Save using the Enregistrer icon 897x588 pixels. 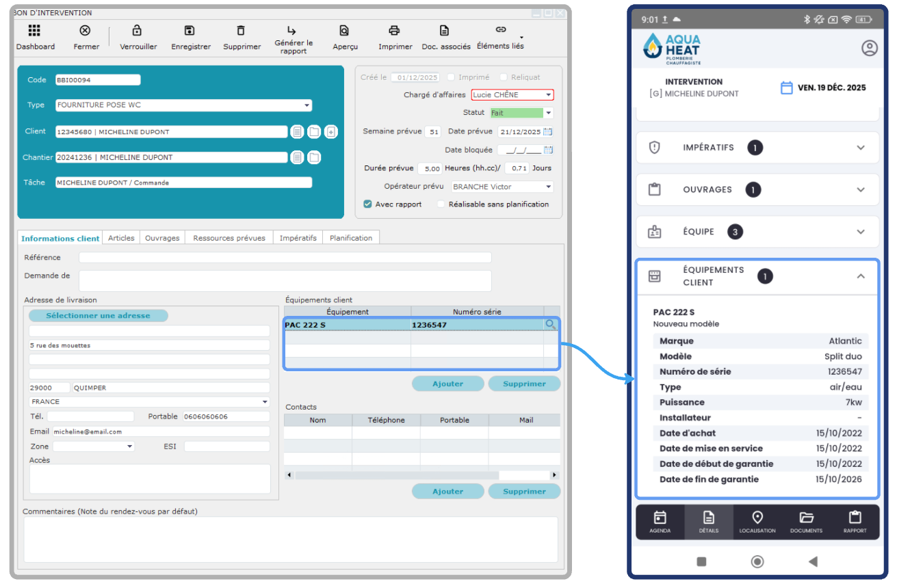point(190,31)
